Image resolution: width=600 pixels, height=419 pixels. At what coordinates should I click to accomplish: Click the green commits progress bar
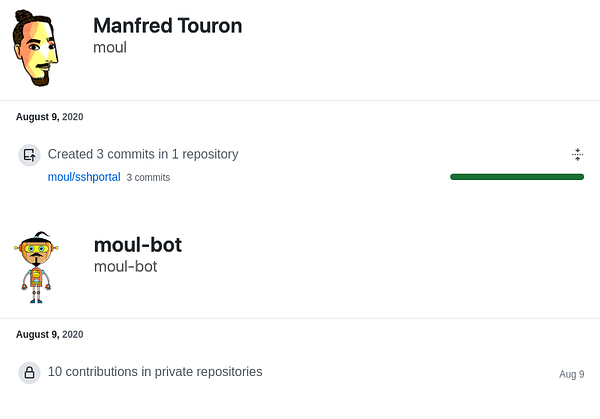[x=517, y=177]
